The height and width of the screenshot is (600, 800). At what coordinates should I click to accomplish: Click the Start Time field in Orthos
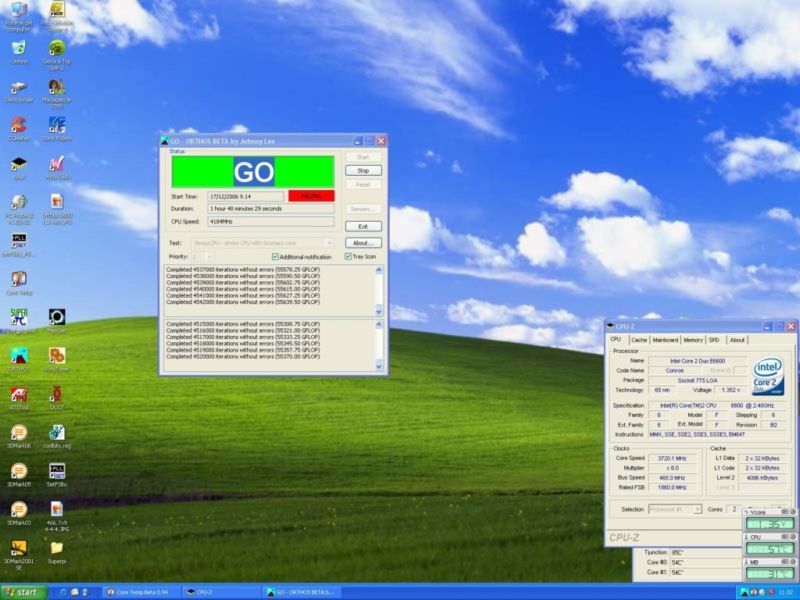246,196
